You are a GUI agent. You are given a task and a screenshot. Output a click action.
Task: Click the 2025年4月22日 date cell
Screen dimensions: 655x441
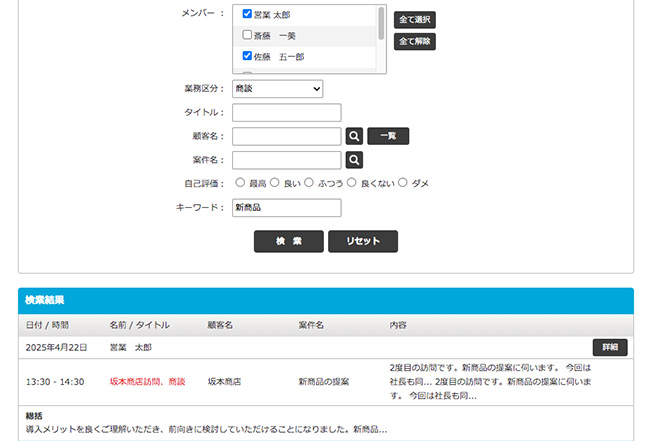56,347
